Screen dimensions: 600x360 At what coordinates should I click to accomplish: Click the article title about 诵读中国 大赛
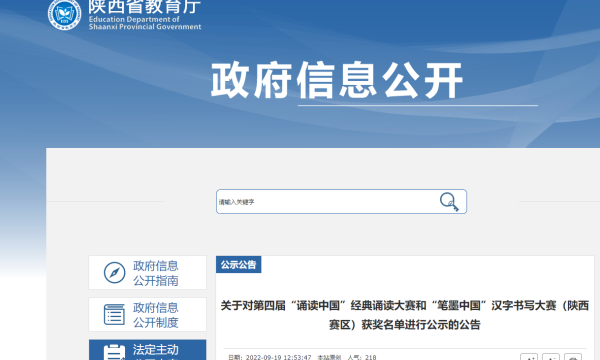coord(404,315)
